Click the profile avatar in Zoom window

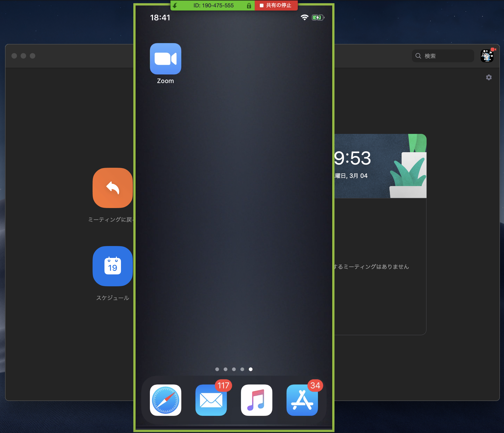point(487,56)
